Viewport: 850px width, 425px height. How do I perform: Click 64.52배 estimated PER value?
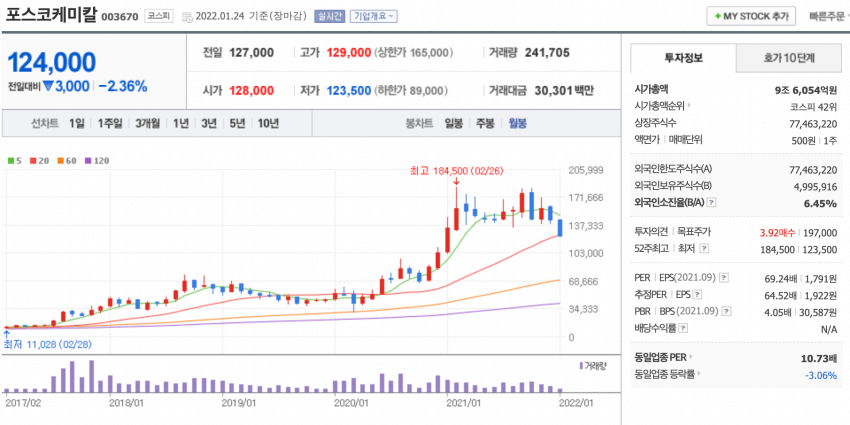click(781, 295)
